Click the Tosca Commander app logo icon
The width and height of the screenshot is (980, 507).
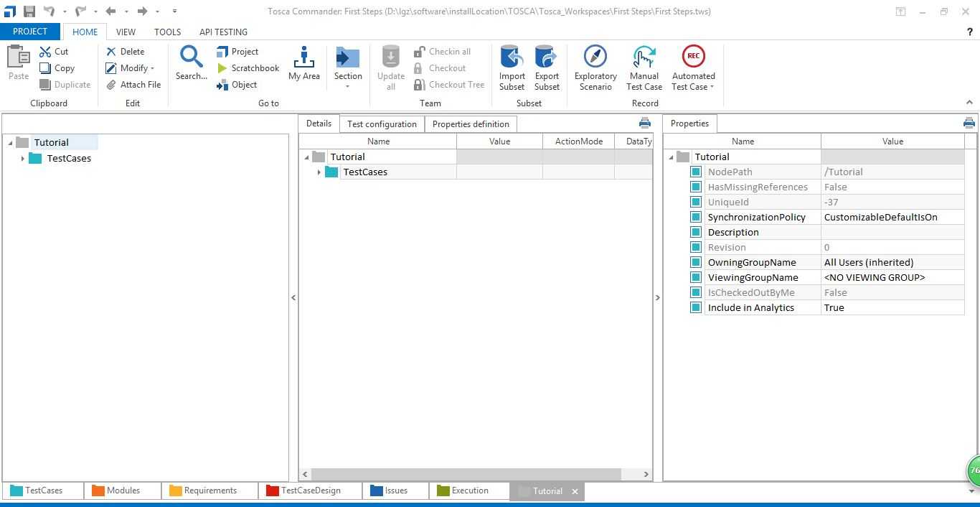[x=9, y=11]
